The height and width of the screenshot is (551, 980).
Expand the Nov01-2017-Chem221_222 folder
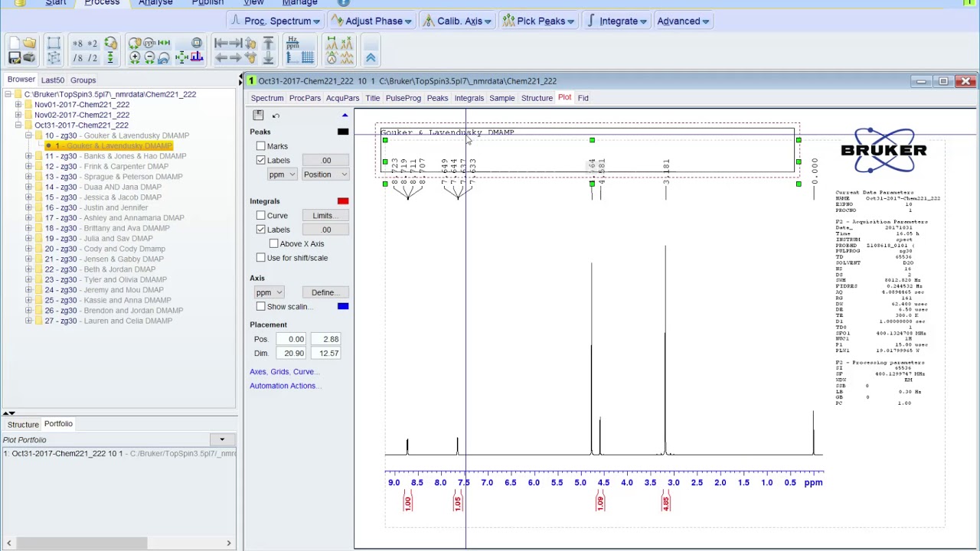[18, 105]
